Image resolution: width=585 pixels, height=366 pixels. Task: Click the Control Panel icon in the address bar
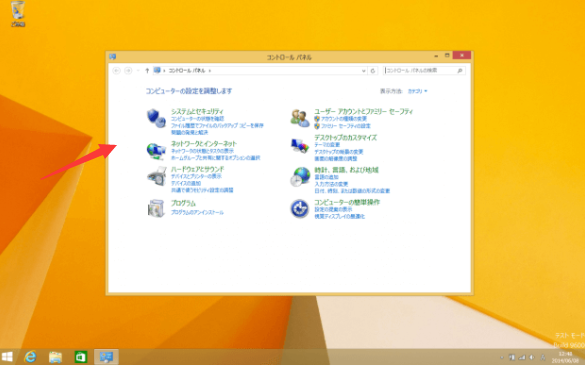point(157,70)
